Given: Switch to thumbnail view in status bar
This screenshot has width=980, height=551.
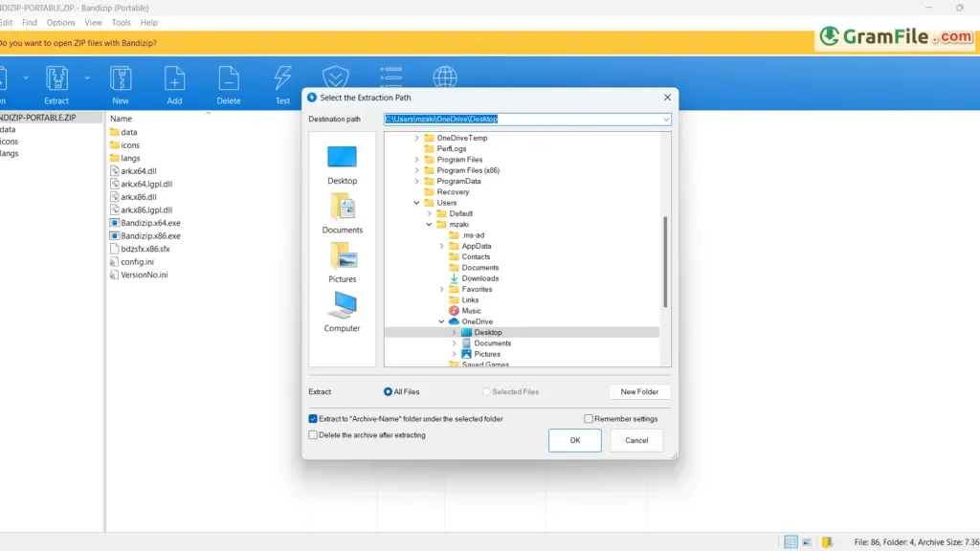Looking at the screenshot, I should coord(807,541).
